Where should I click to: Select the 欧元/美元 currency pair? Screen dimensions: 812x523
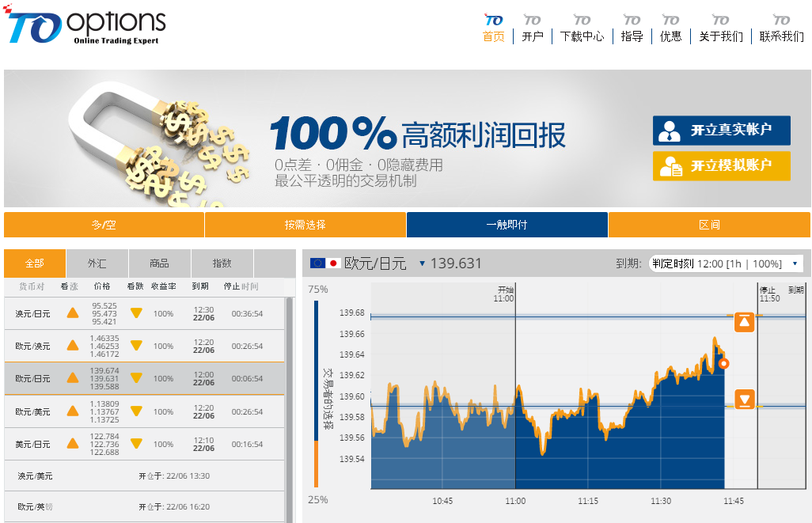(32, 411)
